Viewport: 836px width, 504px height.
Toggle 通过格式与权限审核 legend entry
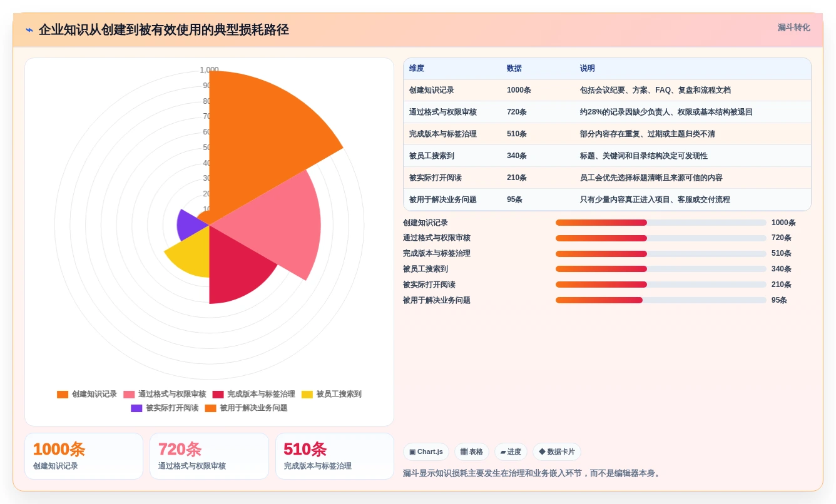165,395
